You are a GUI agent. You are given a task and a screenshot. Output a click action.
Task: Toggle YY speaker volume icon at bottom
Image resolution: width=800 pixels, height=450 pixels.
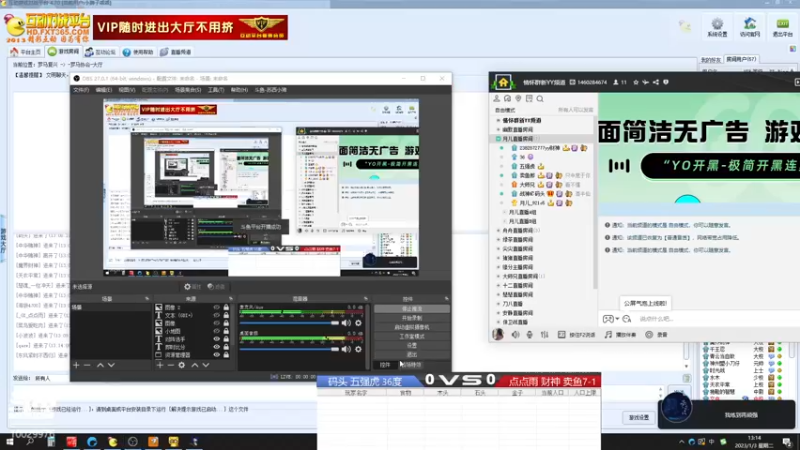(515, 335)
